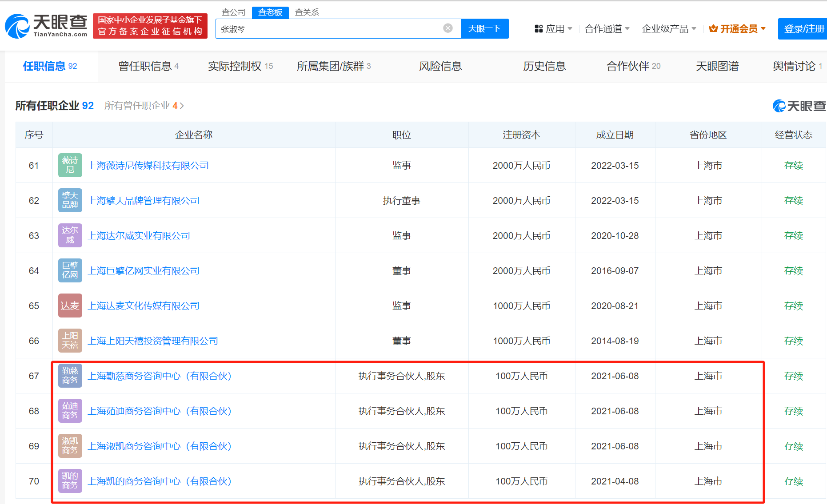The width and height of the screenshot is (827, 504).
Task: Click the 达尔威 company logo
Action: click(70, 235)
